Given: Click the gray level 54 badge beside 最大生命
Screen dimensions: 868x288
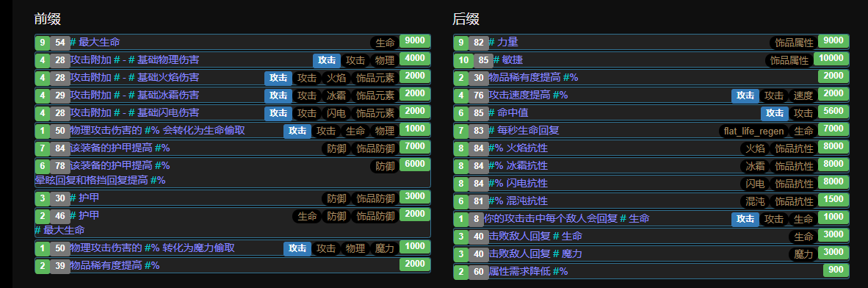Looking at the screenshot, I should 59,43.
